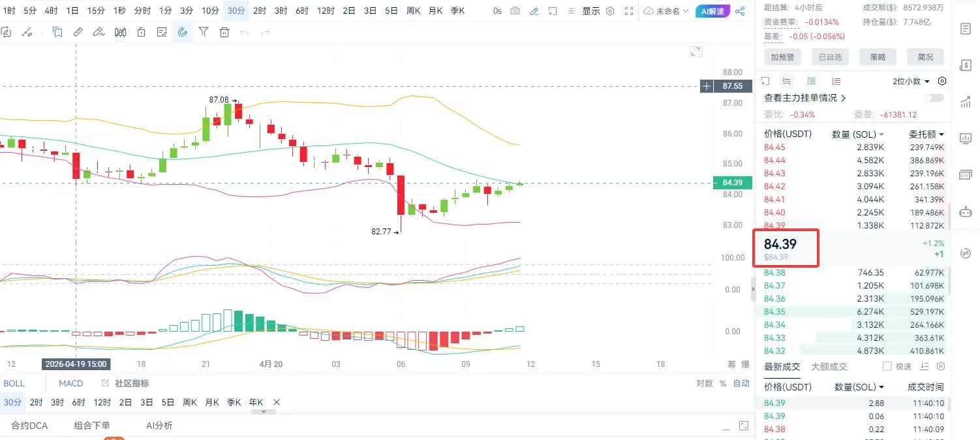Click the ETF icon in right sidebar
This screenshot has height=440, width=980.
click(x=966, y=175)
